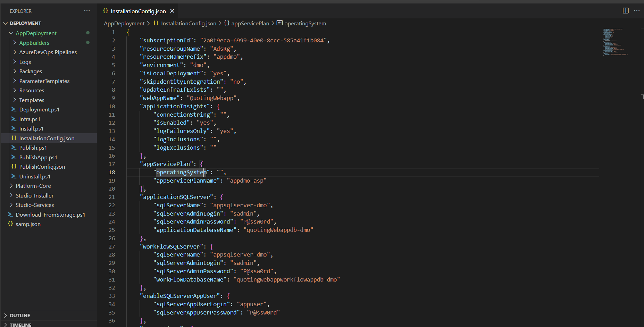Click "workFlowDatabaseName" key on line 31
Screen dimensions: 644x327
pyautogui.click(x=190, y=279)
